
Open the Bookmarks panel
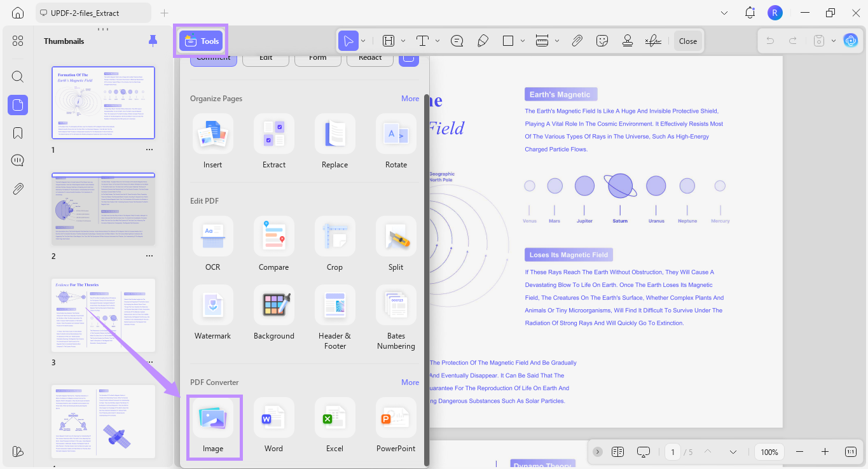[x=17, y=132]
